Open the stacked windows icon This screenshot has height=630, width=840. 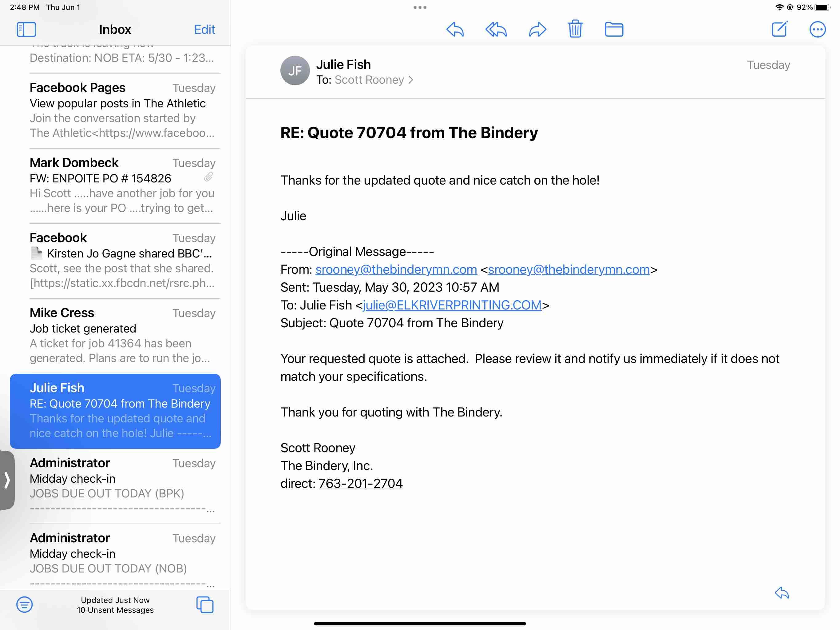205,604
